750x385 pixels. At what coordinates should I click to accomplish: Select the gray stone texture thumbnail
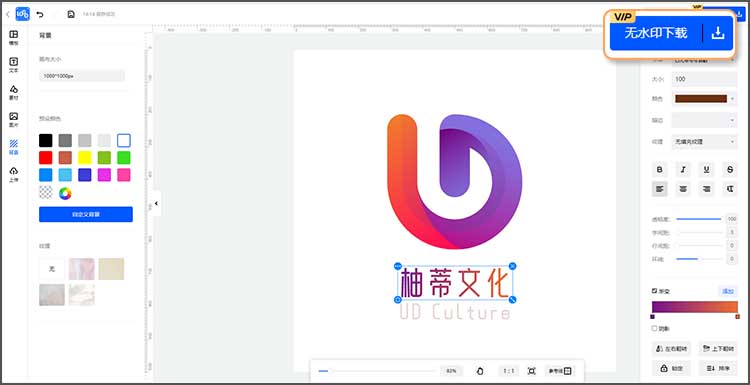52,295
